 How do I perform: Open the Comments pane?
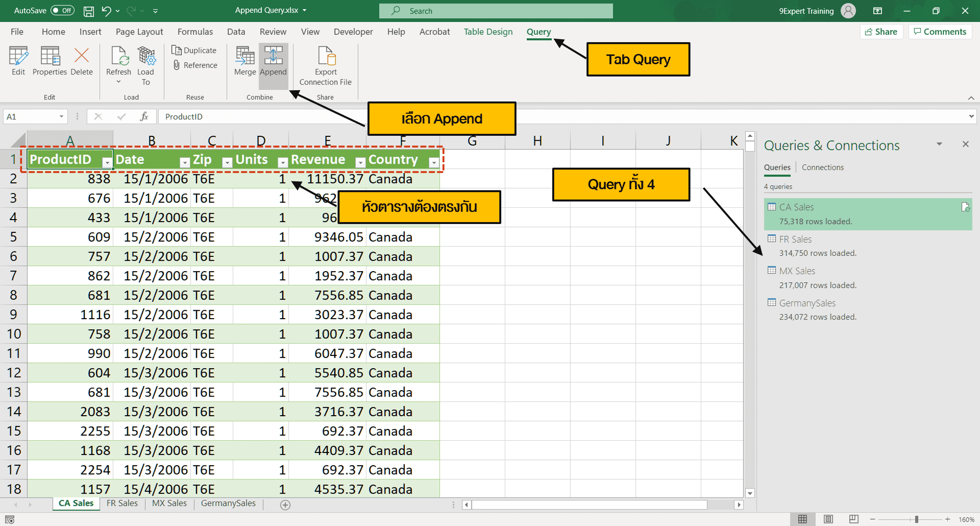940,31
